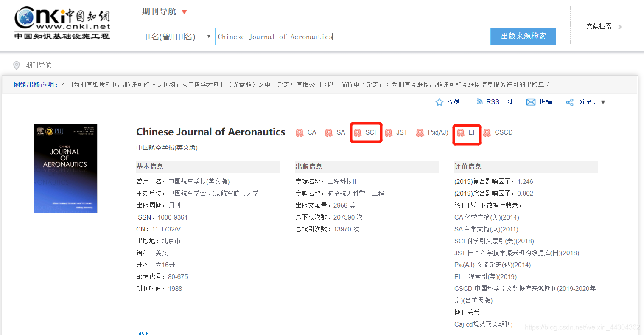Select the 语种 英文 row
644x335 pixels.
pos(152,253)
